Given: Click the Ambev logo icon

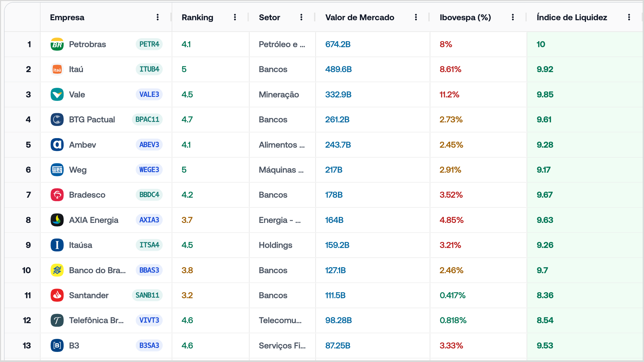Looking at the screenshot, I should pyautogui.click(x=57, y=145).
